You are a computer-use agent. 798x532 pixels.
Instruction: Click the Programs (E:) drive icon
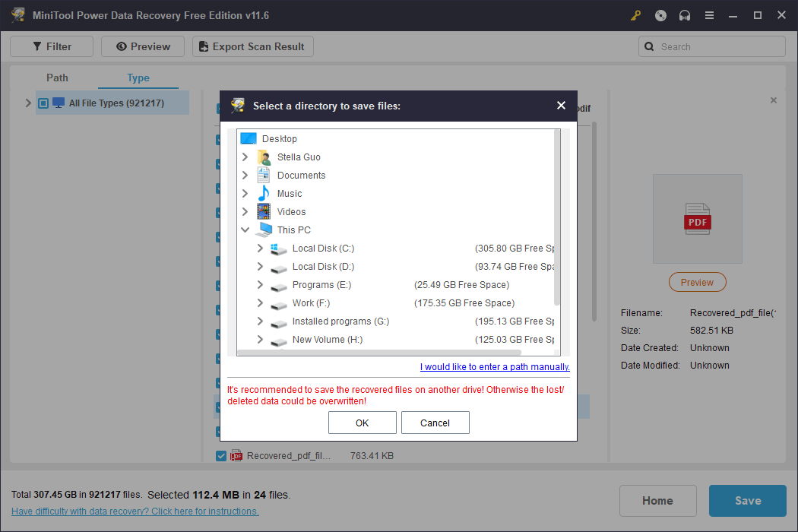(x=278, y=286)
